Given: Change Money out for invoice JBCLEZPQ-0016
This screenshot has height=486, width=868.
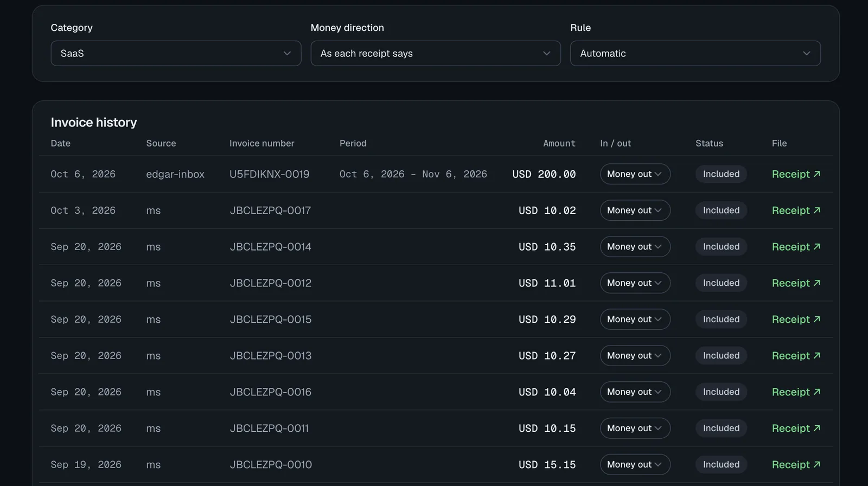Looking at the screenshot, I should (x=635, y=392).
